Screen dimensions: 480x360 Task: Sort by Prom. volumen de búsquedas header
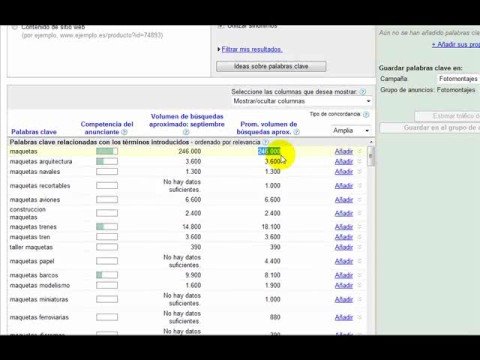[269, 128]
